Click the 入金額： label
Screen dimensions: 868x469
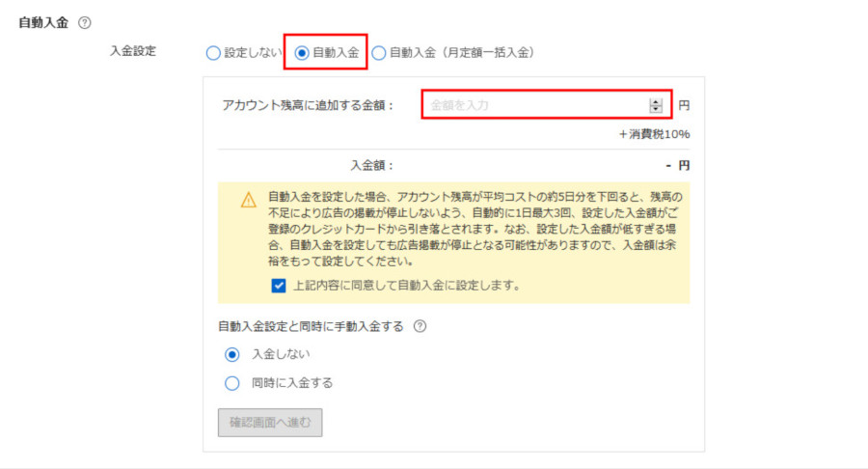point(372,166)
